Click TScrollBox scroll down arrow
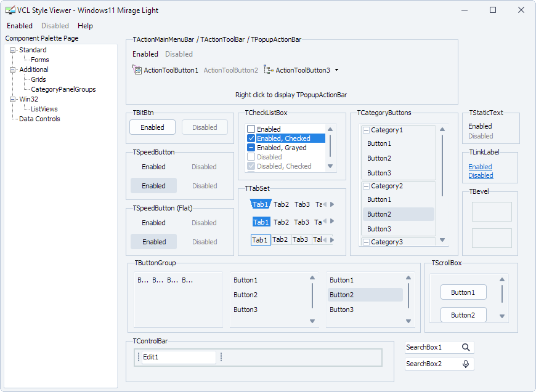The image size is (536, 392). pos(502,316)
